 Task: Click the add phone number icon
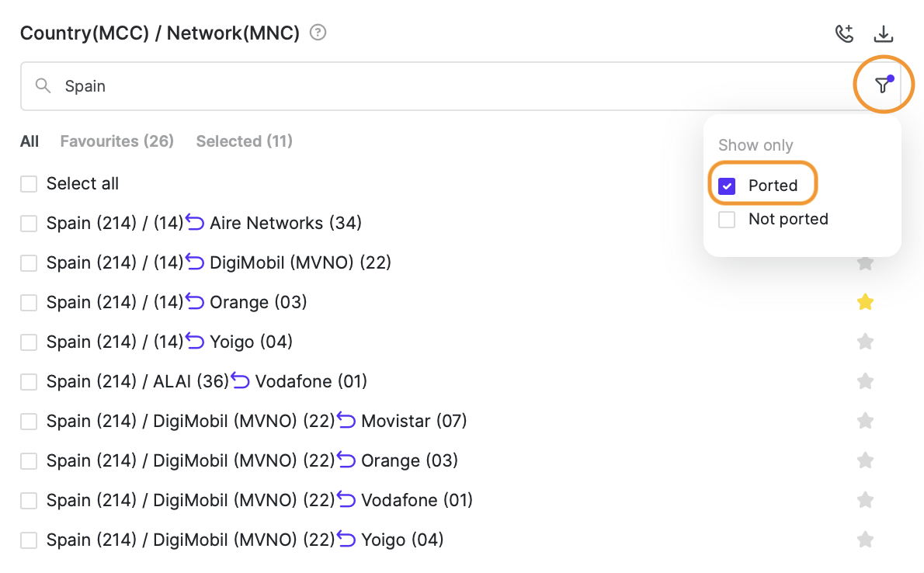coord(844,33)
